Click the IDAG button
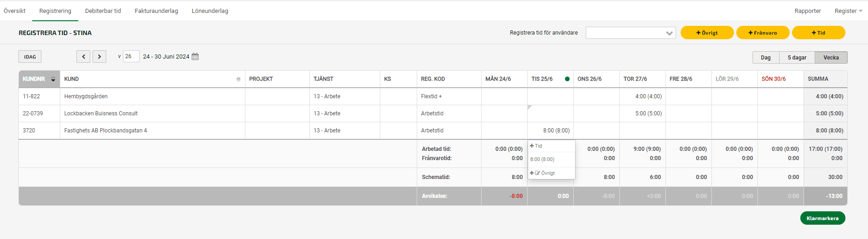This screenshot has width=868, height=239. tap(30, 57)
